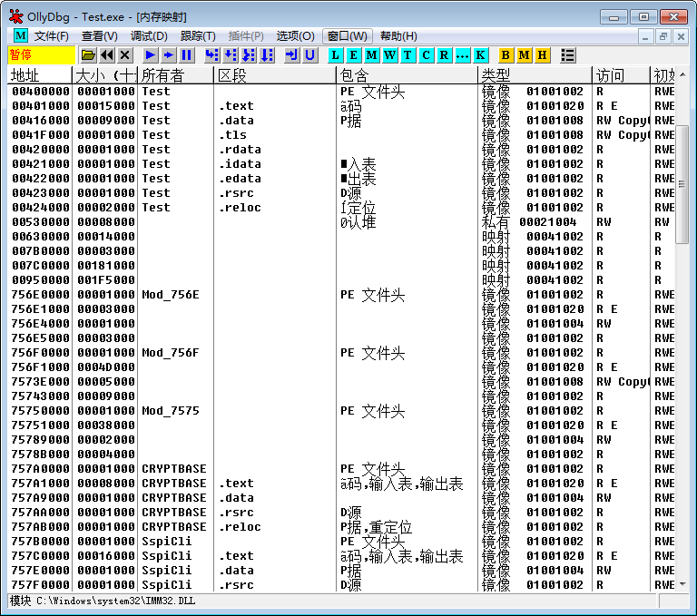
Task: Open Threads window with T icon
Action: (x=407, y=55)
